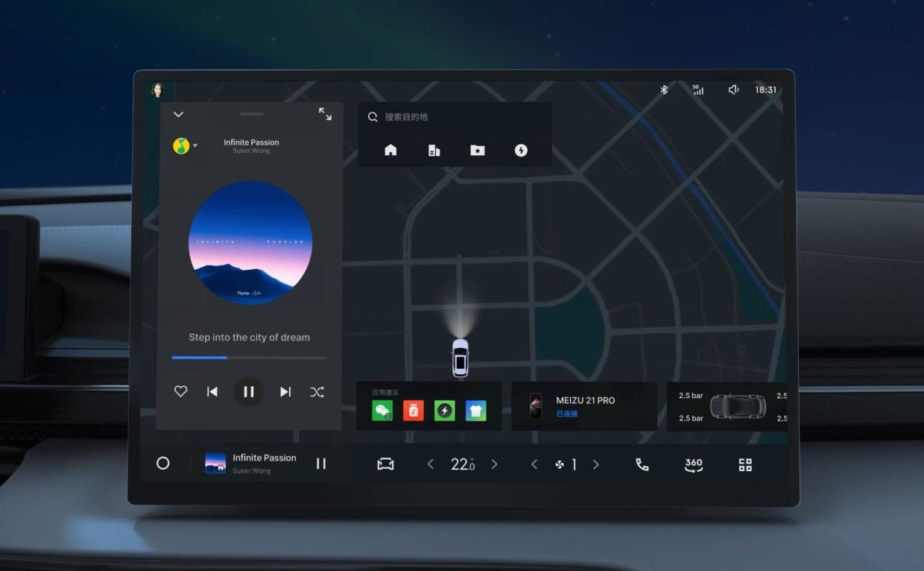
Task: Open the WeChat suggested app
Action: pyautogui.click(x=382, y=410)
